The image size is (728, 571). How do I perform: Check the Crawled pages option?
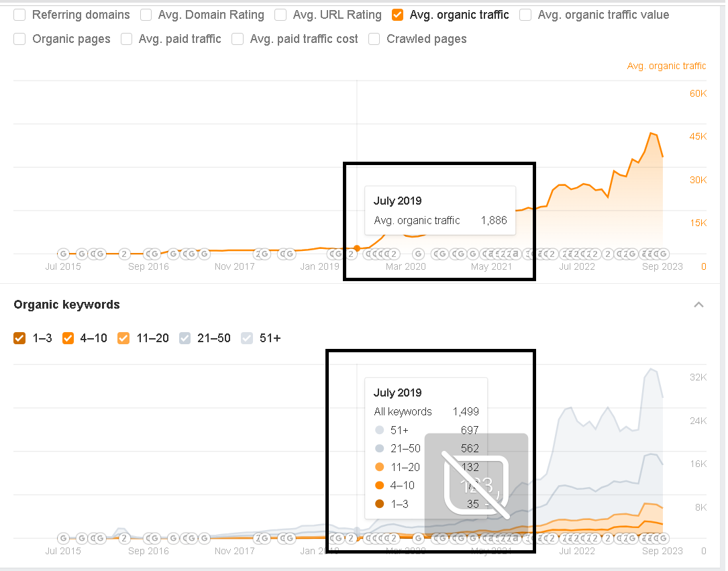tap(374, 39)
